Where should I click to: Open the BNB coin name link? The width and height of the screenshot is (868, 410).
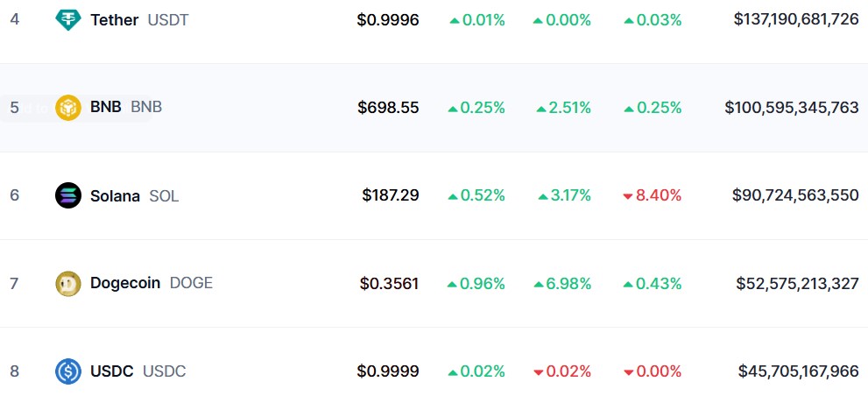click(x=106, y=108)
